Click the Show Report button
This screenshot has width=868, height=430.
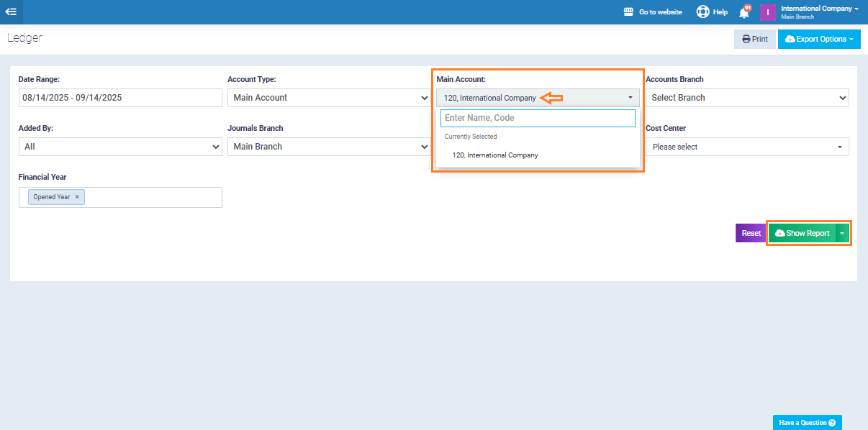pos(802,233)
